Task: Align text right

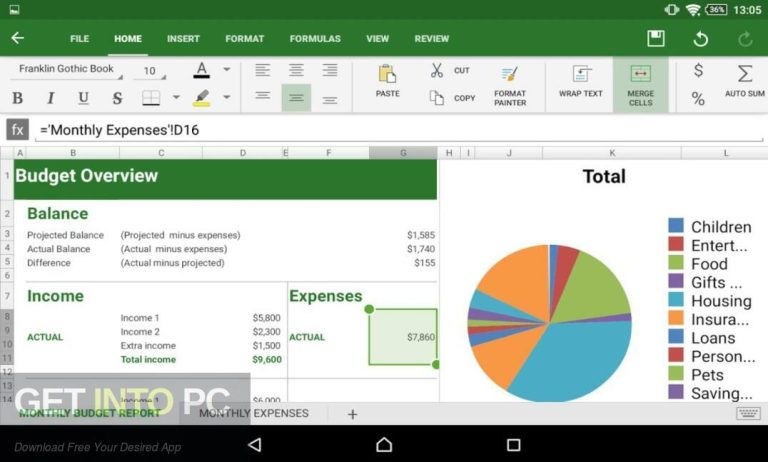Action: [x=330, y=70]
